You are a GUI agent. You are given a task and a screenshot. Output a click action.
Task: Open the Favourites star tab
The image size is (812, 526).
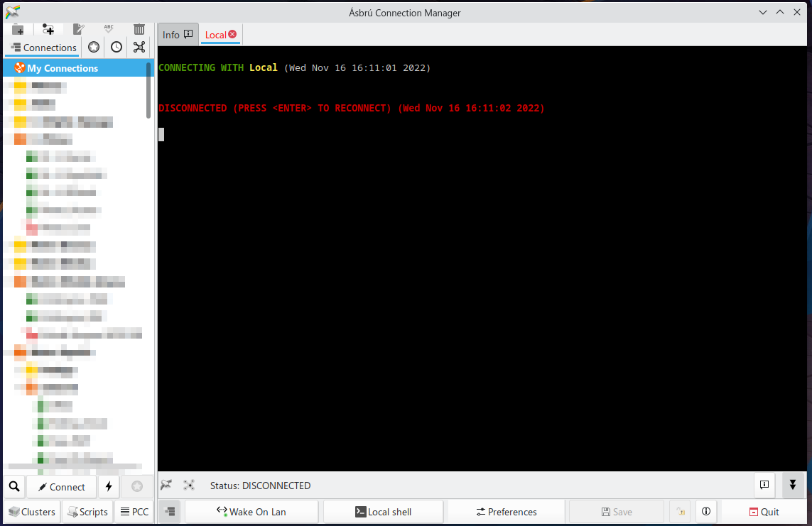click(94, 48)
